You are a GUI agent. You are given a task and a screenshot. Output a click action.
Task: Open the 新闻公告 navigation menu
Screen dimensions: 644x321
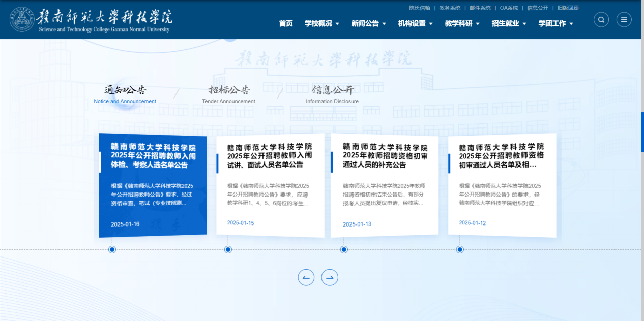pyautogui.click(x=365, y=23)
